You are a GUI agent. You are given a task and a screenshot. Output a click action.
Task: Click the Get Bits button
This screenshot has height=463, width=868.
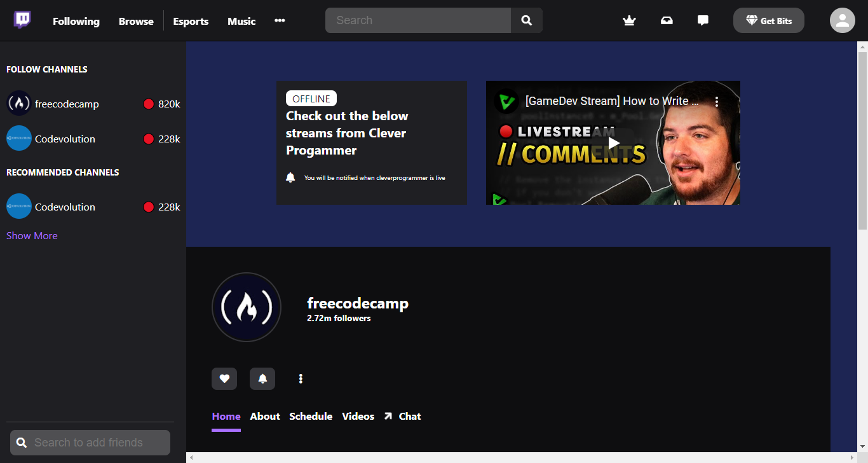click(768, 20)
